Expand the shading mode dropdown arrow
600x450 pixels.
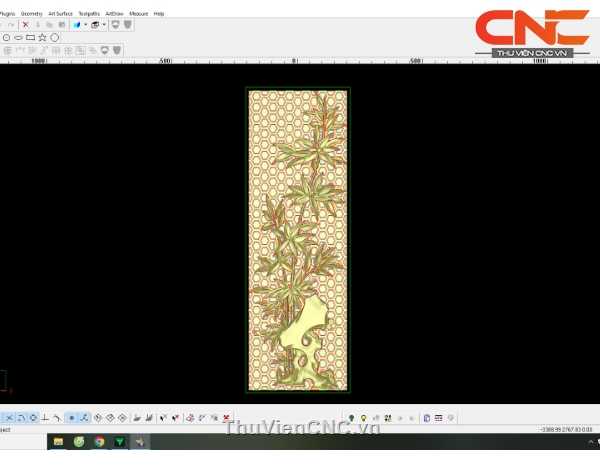[x=103, y=24]
